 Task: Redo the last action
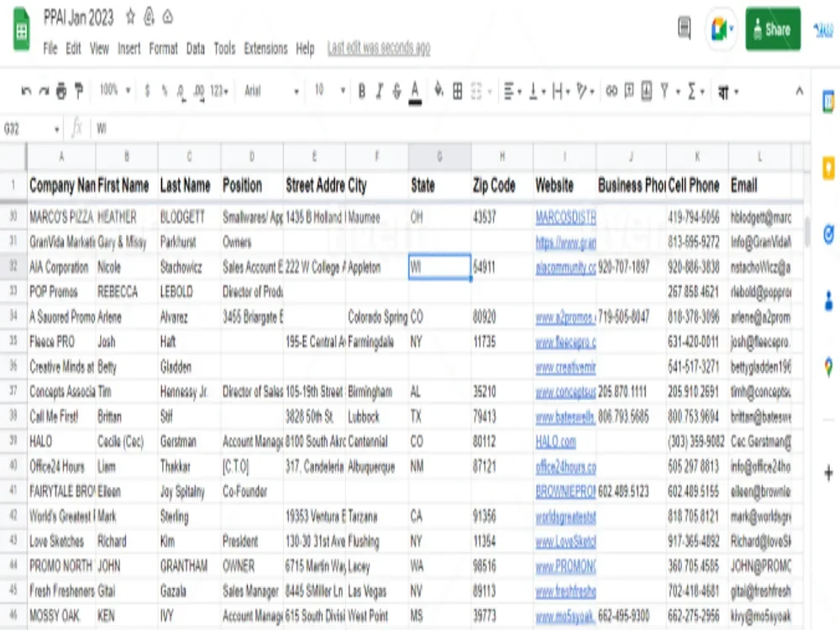44,92
